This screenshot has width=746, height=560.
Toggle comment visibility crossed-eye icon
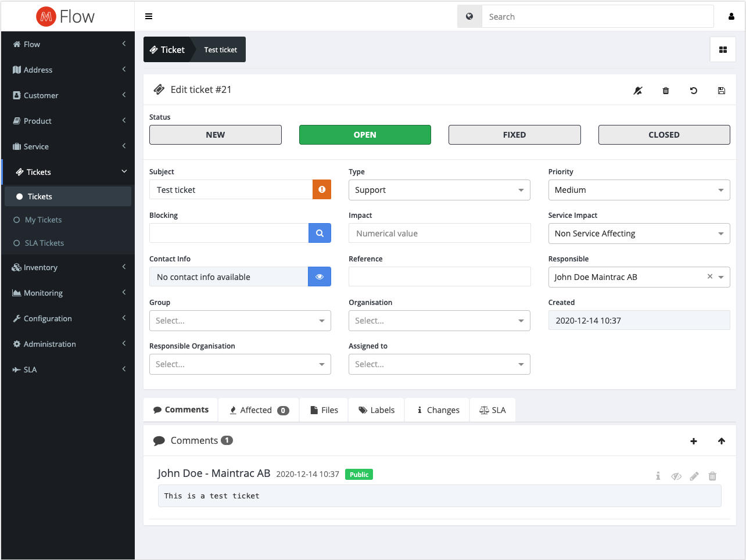click(676, 476)
